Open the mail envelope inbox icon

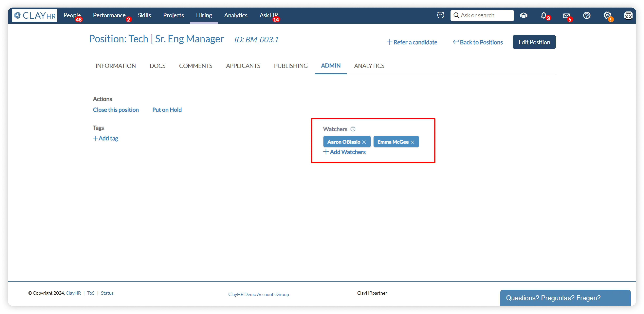pyautogui.click(x=566, y=16)
